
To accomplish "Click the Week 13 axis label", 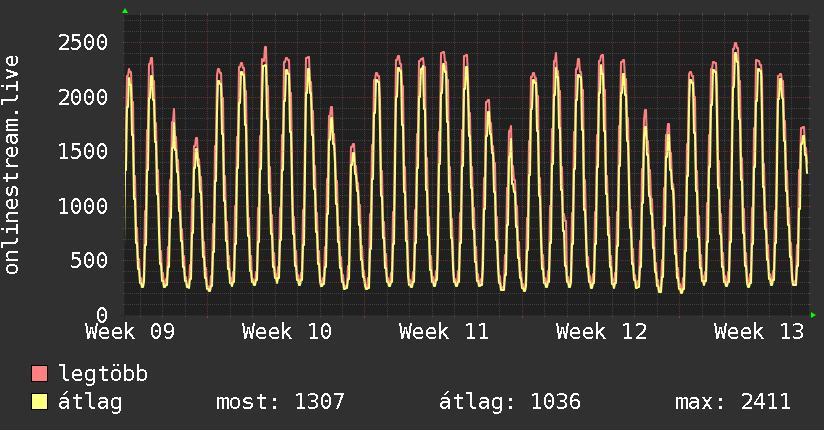I will 759,332.
